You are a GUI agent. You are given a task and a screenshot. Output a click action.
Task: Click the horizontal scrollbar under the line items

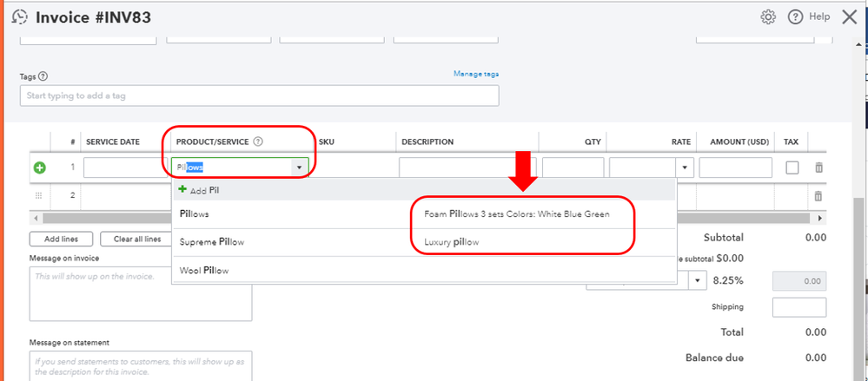pyautogui.click(x=104, y=217)
